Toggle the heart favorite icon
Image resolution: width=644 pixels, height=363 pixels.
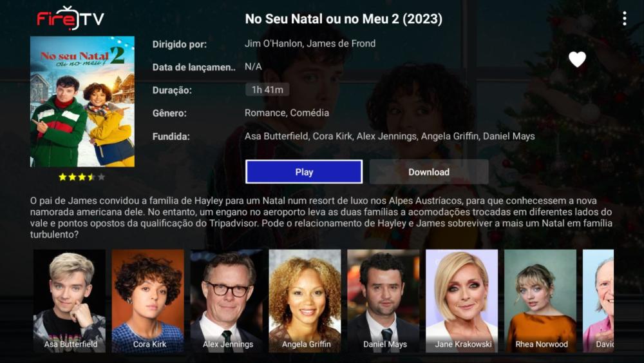pyautogui.click(x=577, y=59)
